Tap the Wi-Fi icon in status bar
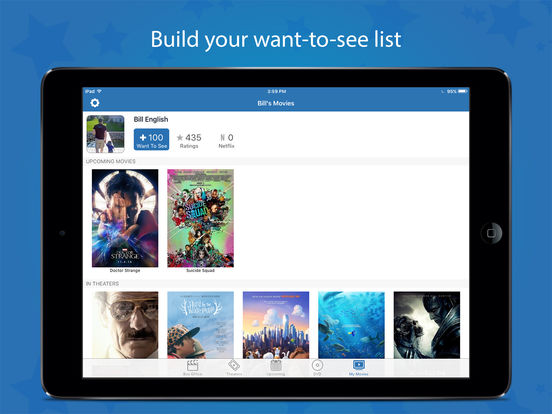This screenshot has height=414, width=552. 100,91
